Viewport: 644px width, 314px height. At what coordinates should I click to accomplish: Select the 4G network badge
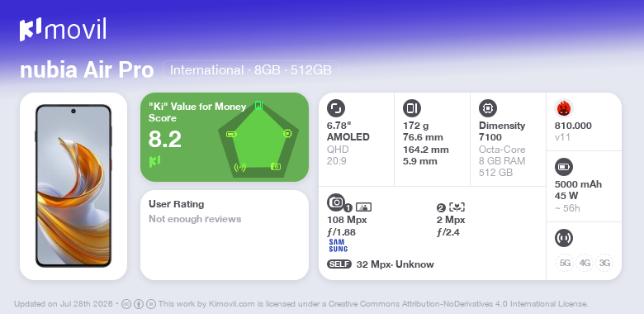pos(585,263)
